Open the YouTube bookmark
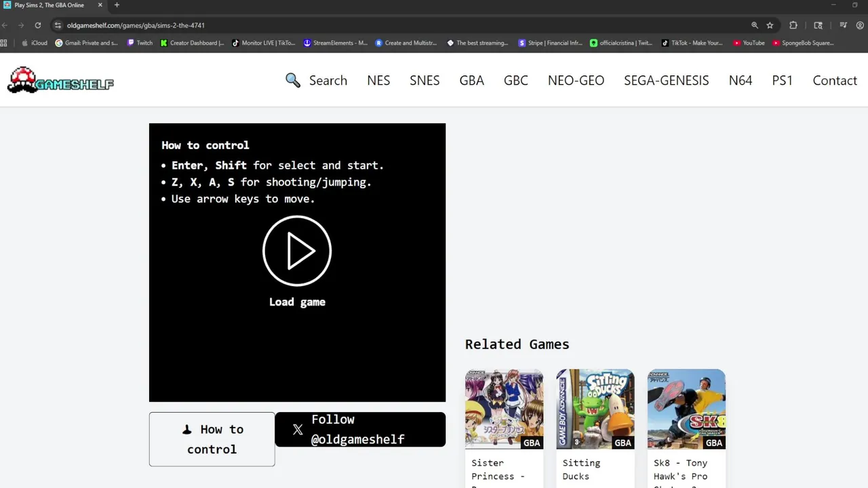 (749, 43)
